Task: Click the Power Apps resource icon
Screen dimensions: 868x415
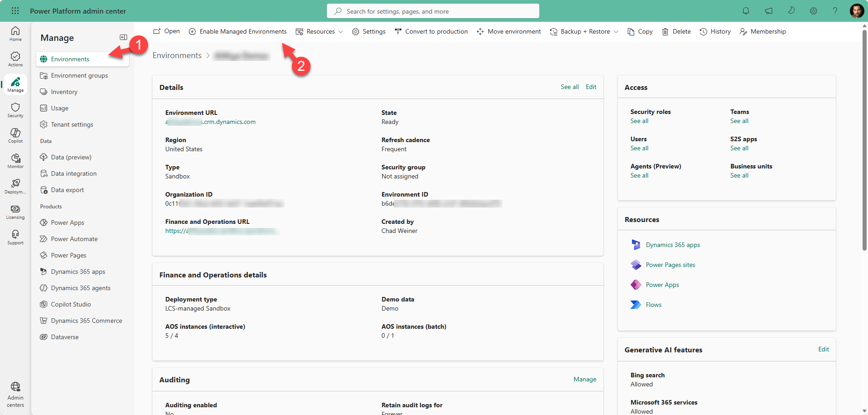Action: coord(636,285)
